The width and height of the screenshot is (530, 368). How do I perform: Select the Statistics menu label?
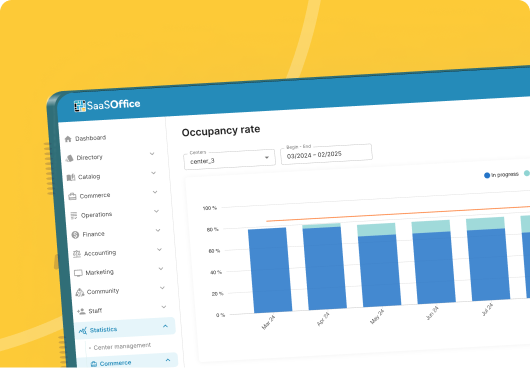(x=103, y=329)
